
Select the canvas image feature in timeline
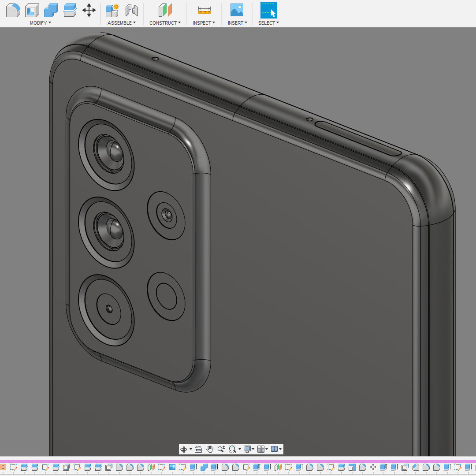click(172, 467)
